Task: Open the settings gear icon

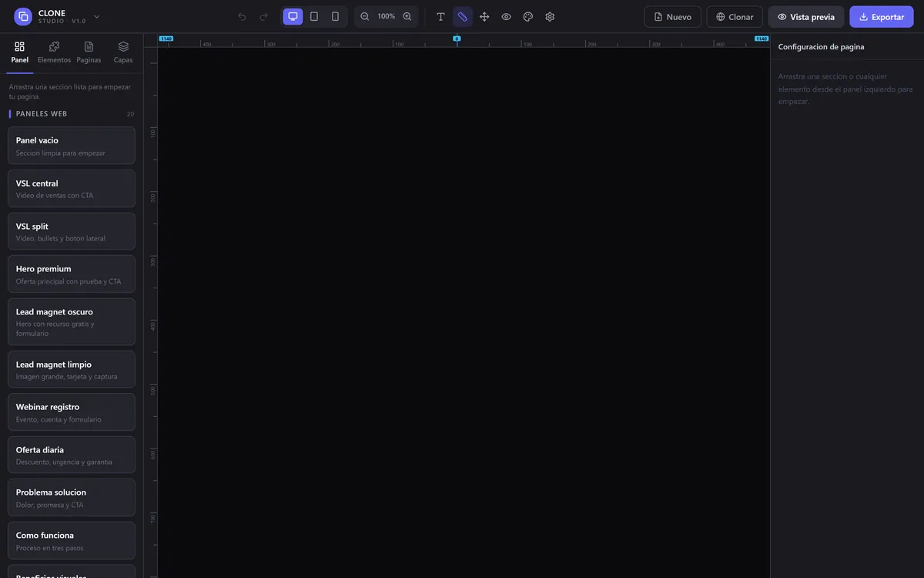Action: [550, 17]
